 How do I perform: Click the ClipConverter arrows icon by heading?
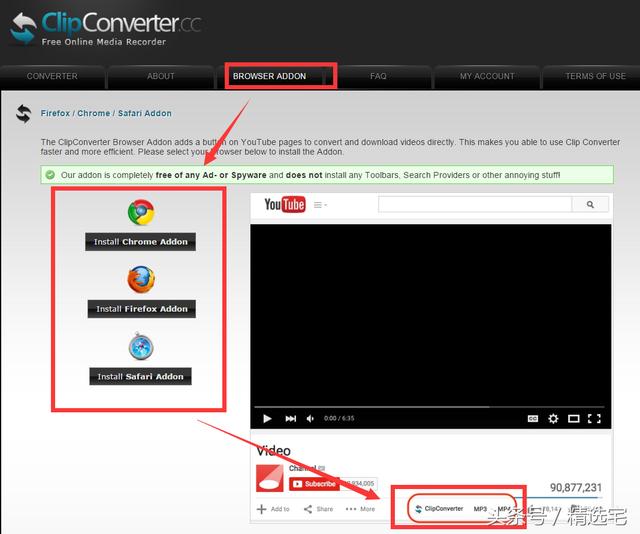pos(24,114)
